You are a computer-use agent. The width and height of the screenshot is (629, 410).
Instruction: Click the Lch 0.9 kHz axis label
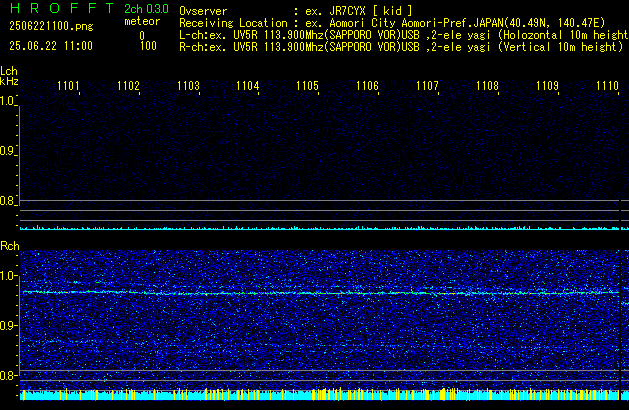click(x=8, y=151)
